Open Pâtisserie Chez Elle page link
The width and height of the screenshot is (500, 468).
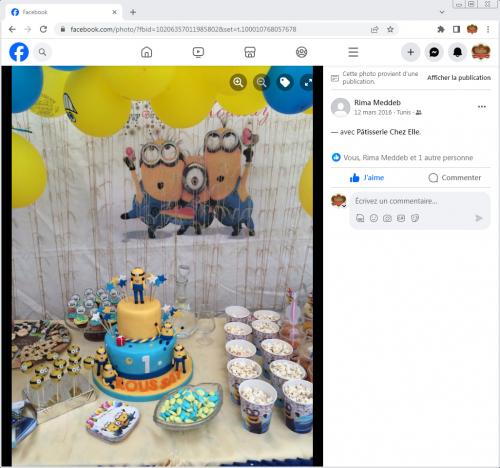pos(388,132)
